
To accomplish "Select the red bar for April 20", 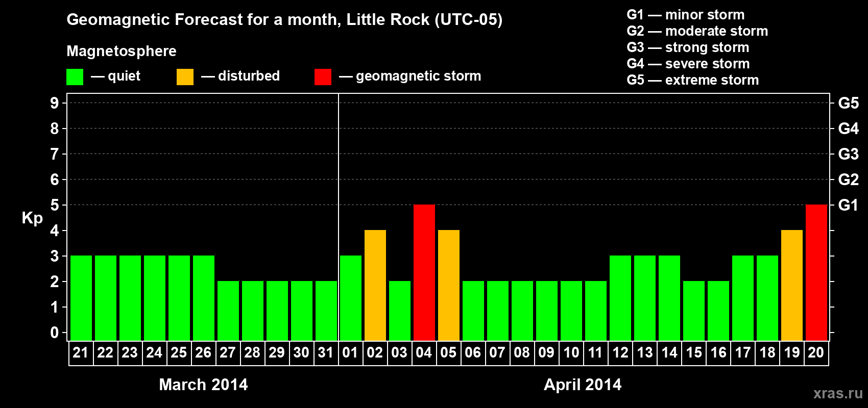I will coord(816,272).
